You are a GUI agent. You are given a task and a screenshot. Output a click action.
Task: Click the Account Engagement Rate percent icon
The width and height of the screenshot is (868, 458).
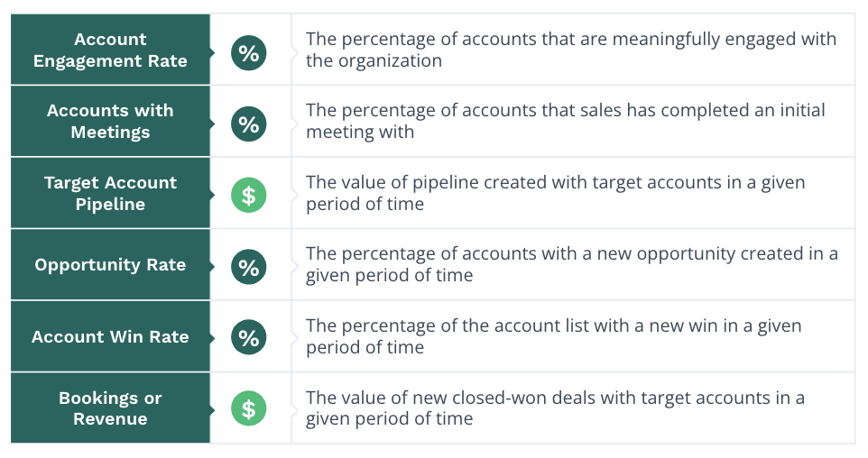pos(248,53)
